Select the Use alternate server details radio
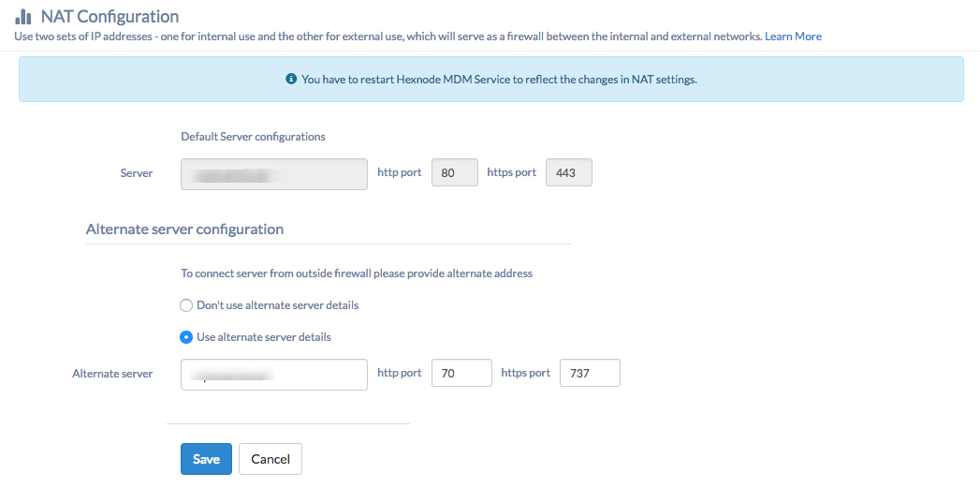The height and width of the screenshot is (488, 980). 185,337
